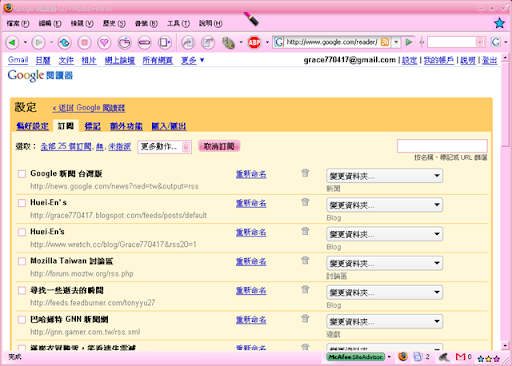
Task: Click the pink pill-shaped toolbar icon
Action: click(x=144, y=42)
